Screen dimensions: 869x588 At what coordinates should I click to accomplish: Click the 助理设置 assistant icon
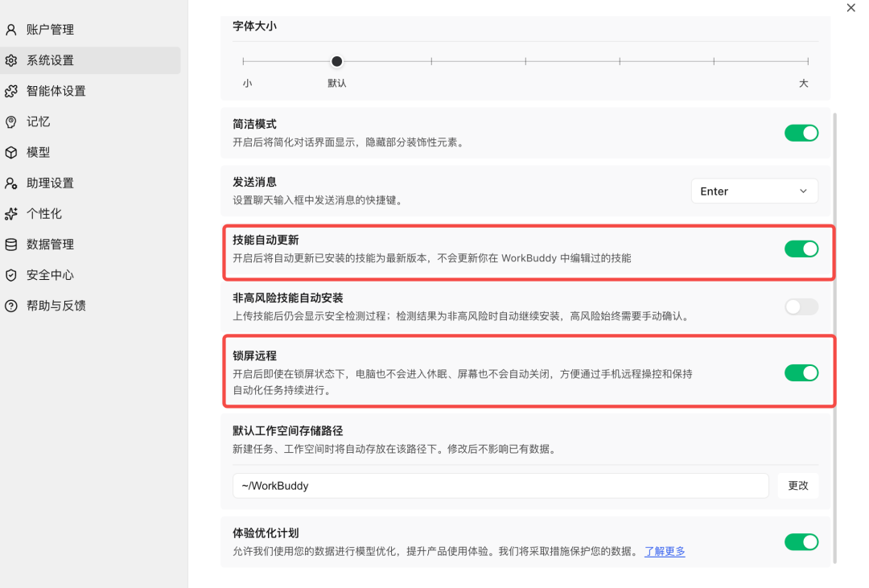11,183
